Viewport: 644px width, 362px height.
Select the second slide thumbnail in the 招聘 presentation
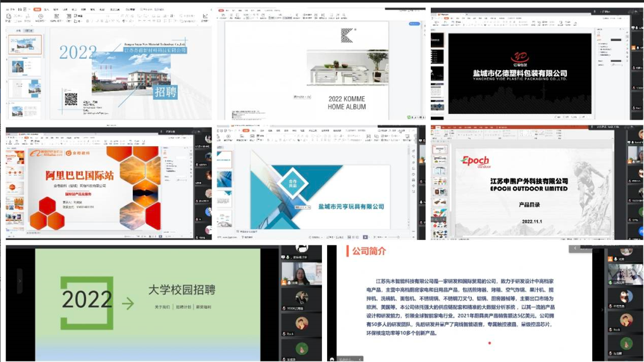click(x=26, y=66)
